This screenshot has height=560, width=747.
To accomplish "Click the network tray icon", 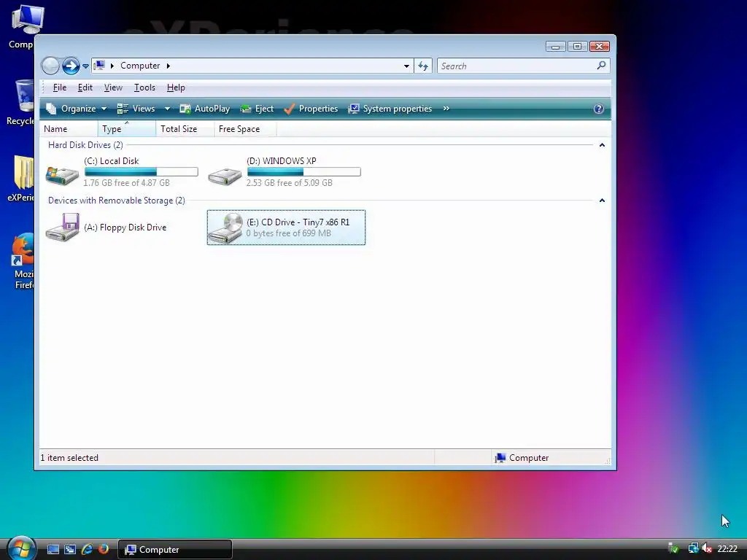I will coord(693,549).
